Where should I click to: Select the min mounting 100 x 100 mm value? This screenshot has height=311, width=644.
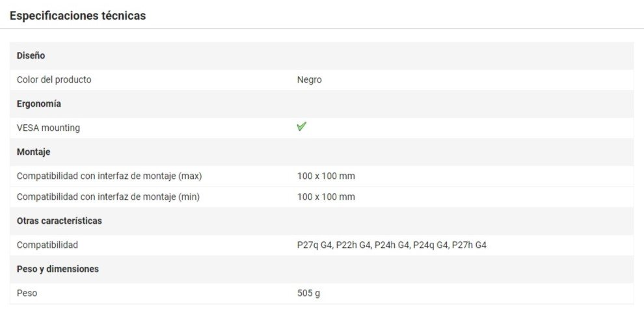pos(326,197)
